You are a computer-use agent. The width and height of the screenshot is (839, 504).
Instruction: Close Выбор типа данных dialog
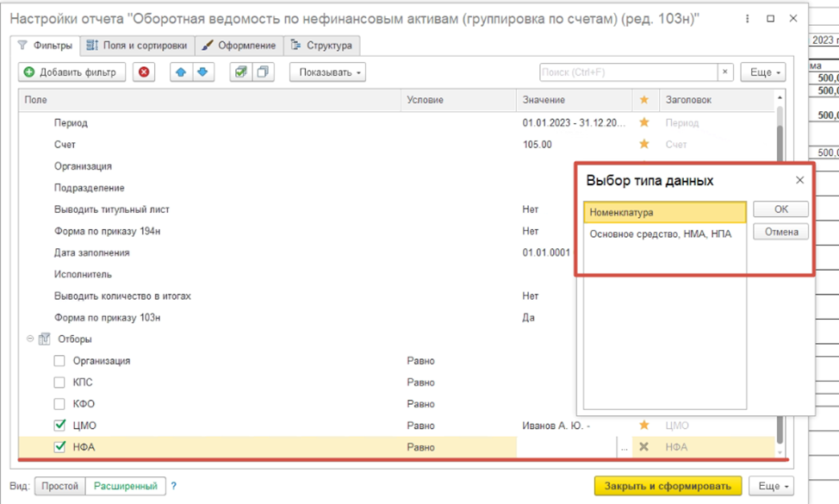click(799, 180)
